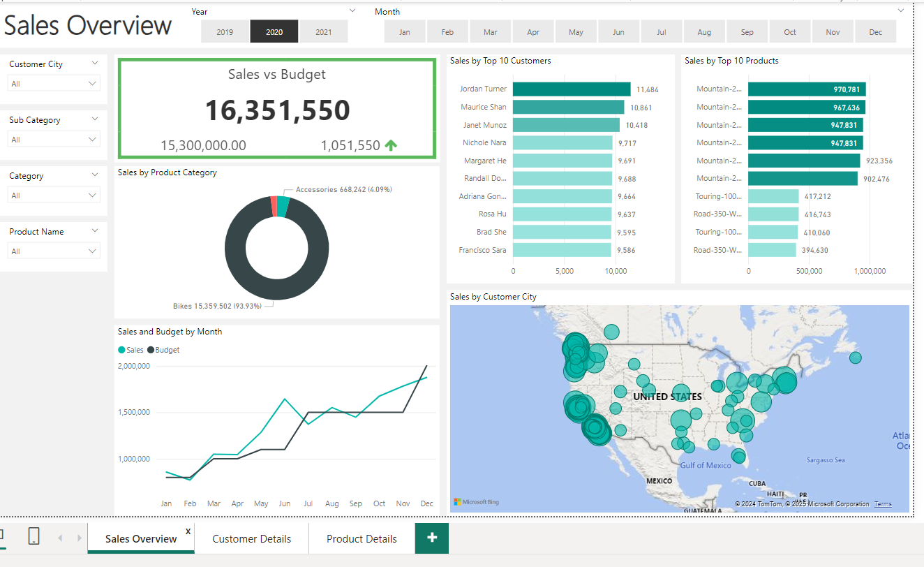The image size is (924, 567).
Task: Open the Sub Category dropdown list
Action: pyautogui.click(x=54, y=140)
